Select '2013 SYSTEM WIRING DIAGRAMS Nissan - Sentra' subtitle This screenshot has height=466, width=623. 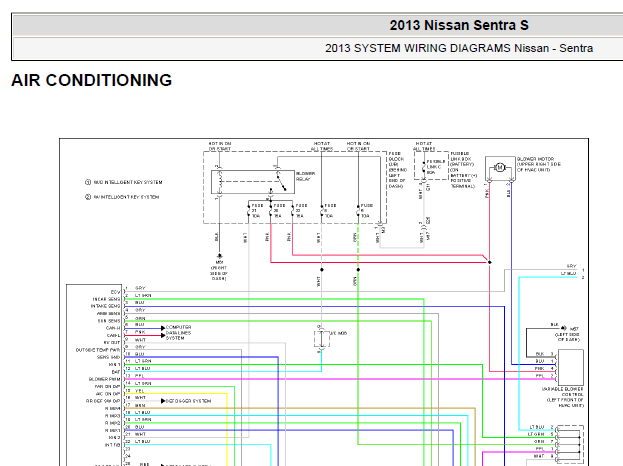coord(459,48)
